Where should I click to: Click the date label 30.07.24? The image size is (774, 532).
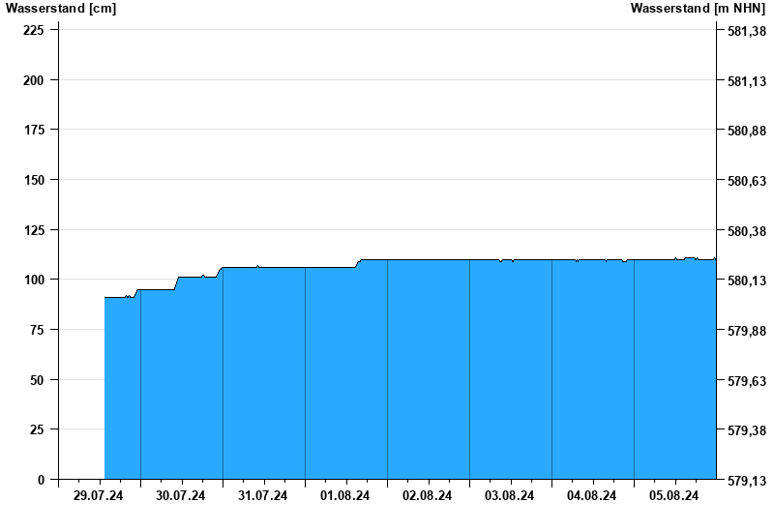coord(181,496)
